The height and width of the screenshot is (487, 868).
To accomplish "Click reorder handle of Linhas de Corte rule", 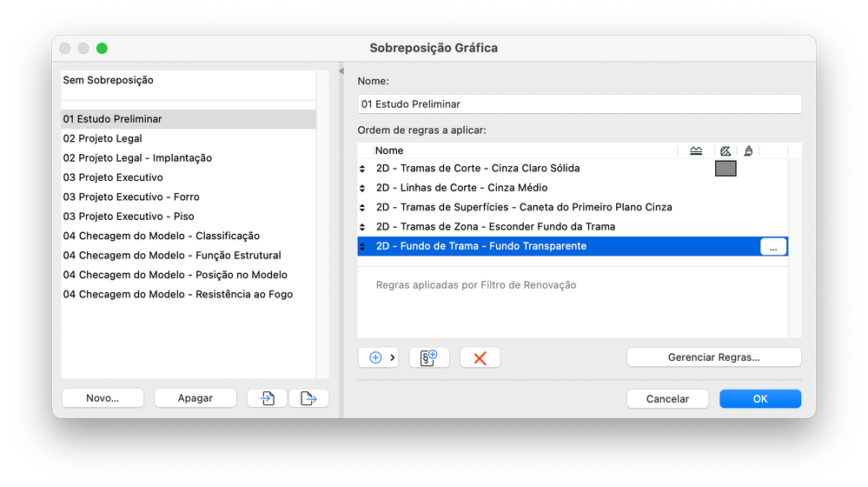I will point(362,188).
